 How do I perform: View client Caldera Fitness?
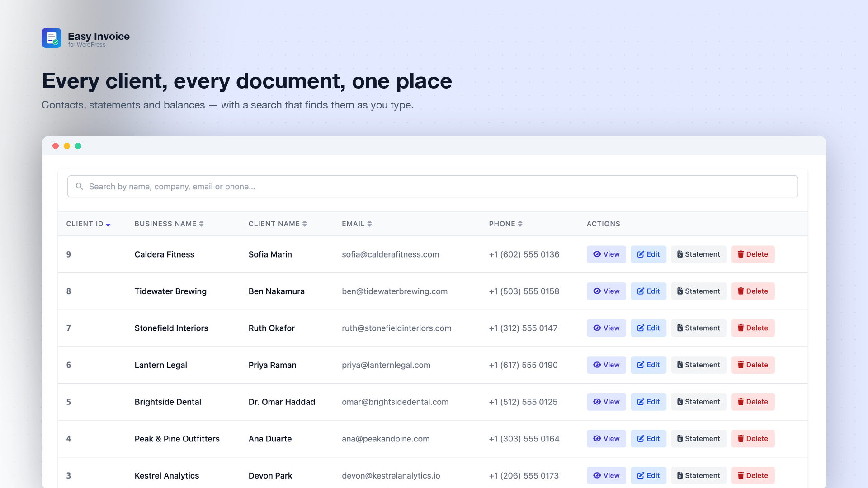tap(606, 254)
